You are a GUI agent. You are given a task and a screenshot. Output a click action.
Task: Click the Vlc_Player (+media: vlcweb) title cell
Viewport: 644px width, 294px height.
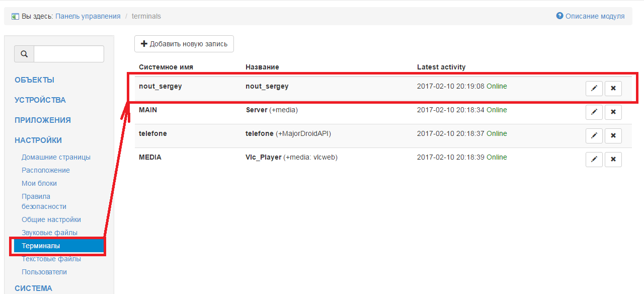(291, 157)
